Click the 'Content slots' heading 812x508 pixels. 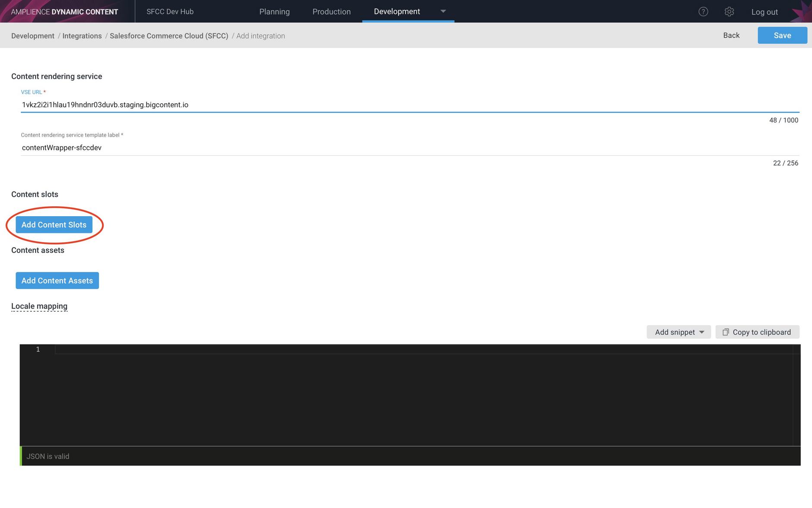(35, 195)
